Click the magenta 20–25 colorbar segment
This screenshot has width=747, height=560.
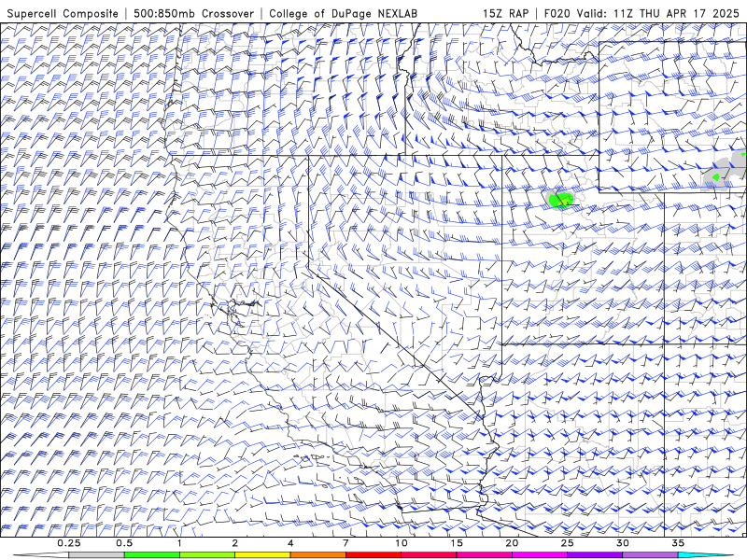[540, 555]
